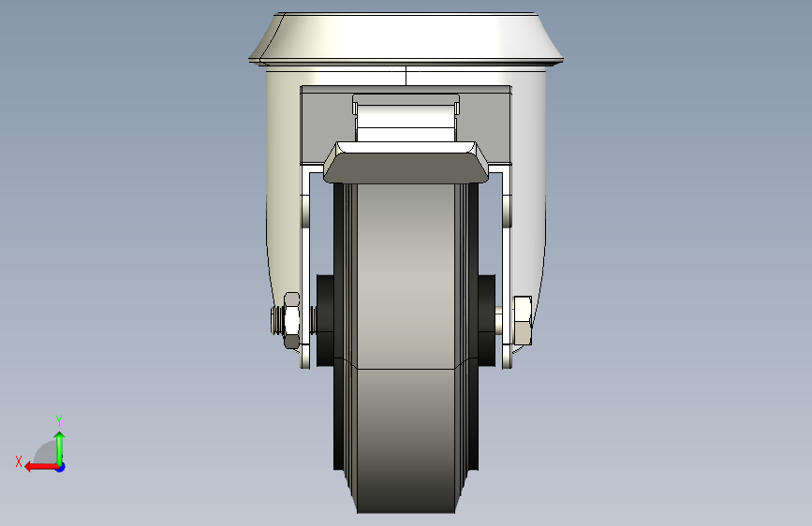Select the black hub on wheel's left side
Image resolution: width=812 pixels, height=526 pixels.
[x=325, y=320]
